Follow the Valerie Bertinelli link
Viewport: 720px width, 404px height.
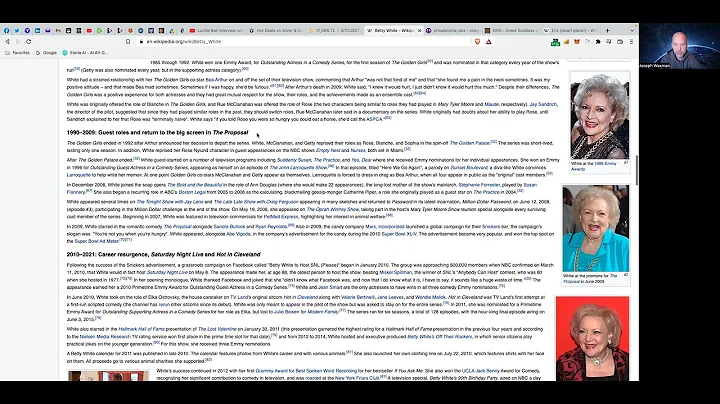tap(357, 297)
